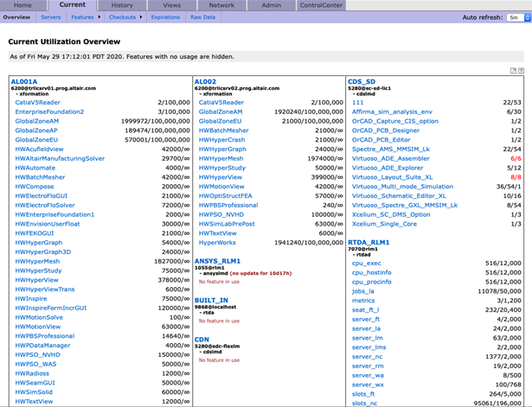Select the ControlCenter tab
The height and width of the screenshot is (407, 532).
[320, 5]
